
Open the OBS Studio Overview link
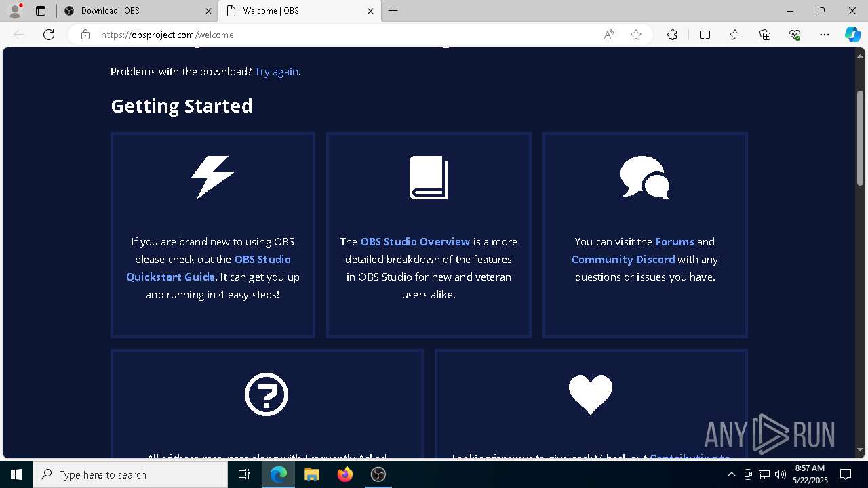(415, 241)
